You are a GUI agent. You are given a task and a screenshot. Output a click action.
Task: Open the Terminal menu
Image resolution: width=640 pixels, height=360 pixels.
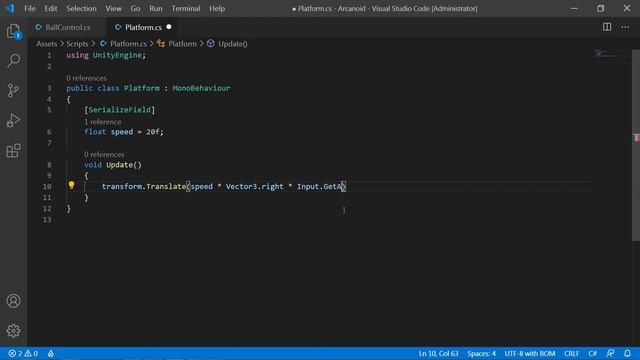(x=186, y=8)
